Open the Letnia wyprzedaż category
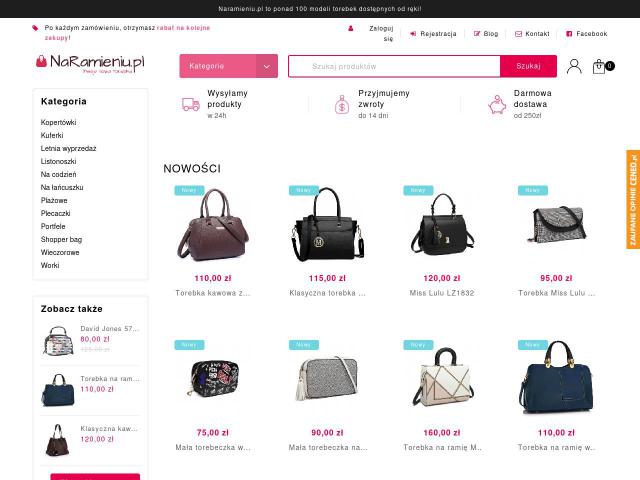The width and height of the screenshot is (640, 480). coord(69,149)
